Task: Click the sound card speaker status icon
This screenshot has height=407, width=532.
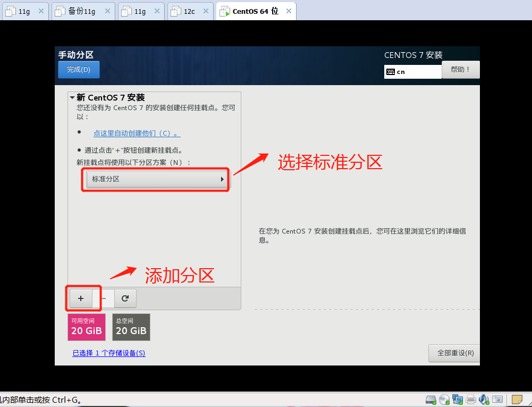Action: tap(484, 400)
